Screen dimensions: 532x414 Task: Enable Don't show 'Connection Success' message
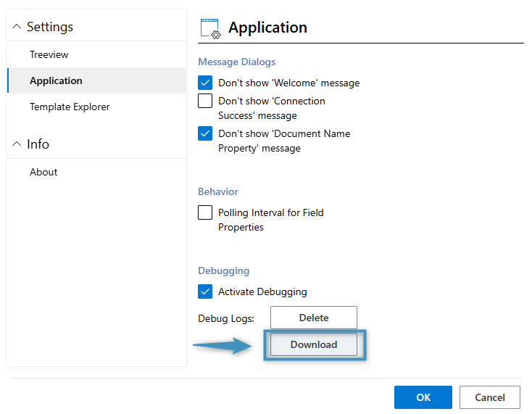[205, 101]
